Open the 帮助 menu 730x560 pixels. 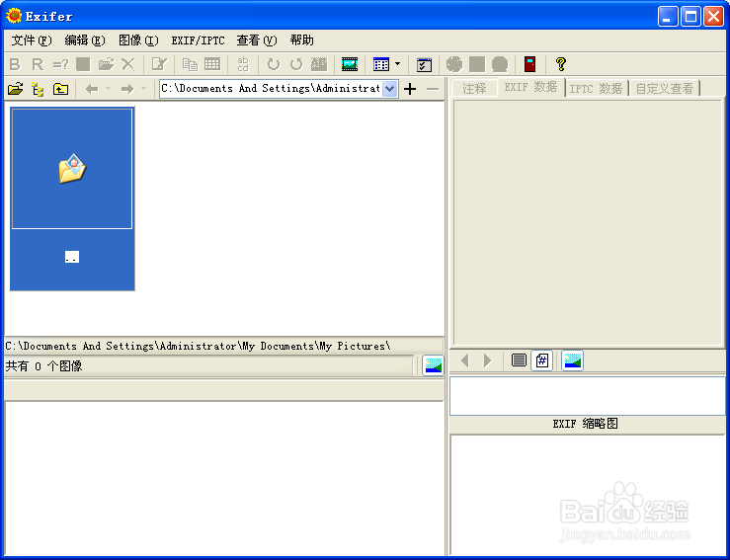click(301, 40)
